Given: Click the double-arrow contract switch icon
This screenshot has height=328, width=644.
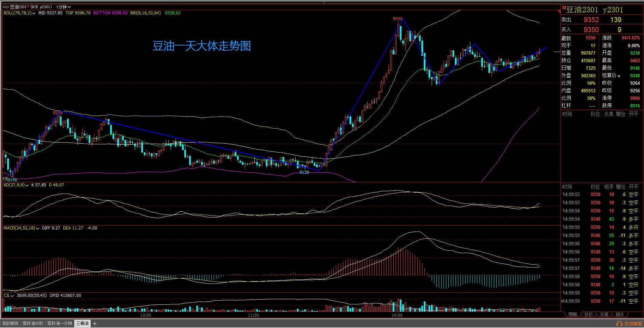Looking at the screenshot, I should point(6,7).
